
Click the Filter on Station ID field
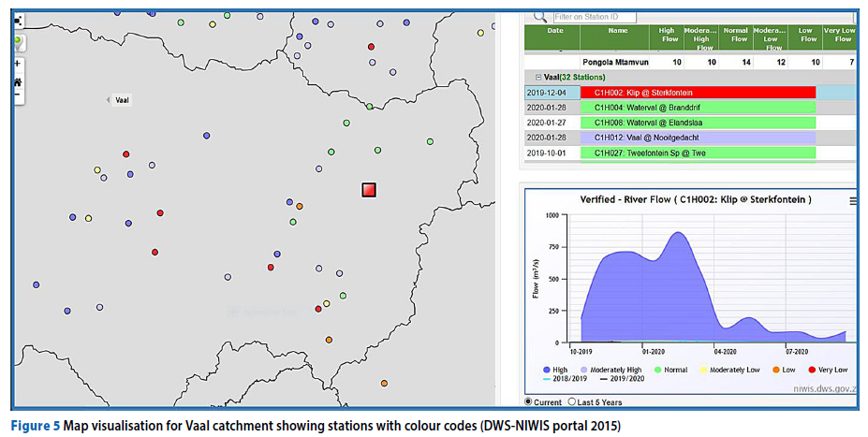click(x=594, y=17)
